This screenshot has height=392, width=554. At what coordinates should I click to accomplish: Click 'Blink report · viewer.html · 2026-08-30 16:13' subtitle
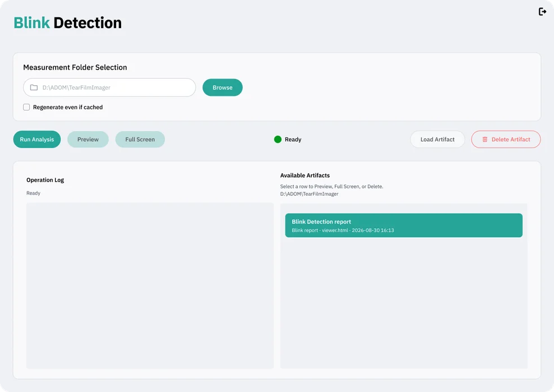pos(343,230)
